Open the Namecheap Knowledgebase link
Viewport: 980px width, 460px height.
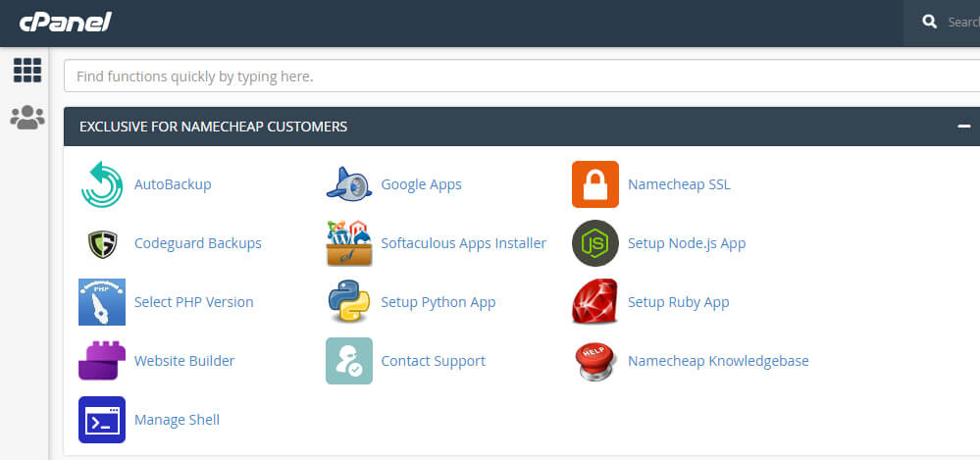[719, 361]
